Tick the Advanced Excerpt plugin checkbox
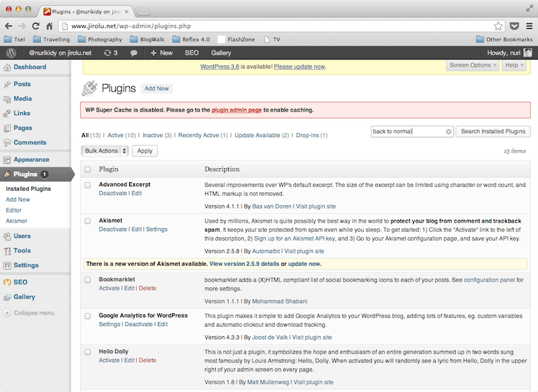Image resolution: width=538 pixels, height=392 pixels. (87, 184)
